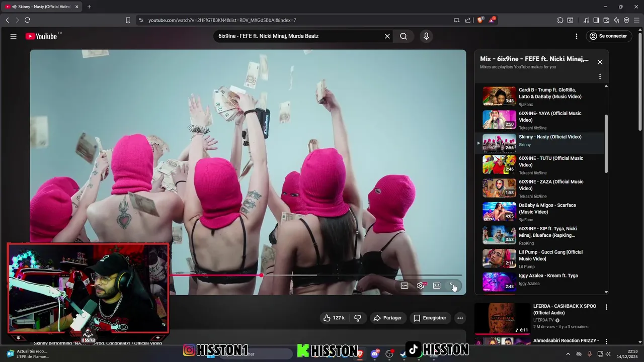Open Discord from the Windows taskbar
This screenshot has height=362, width=644.
pyautogui.click(x=375, y=353)
